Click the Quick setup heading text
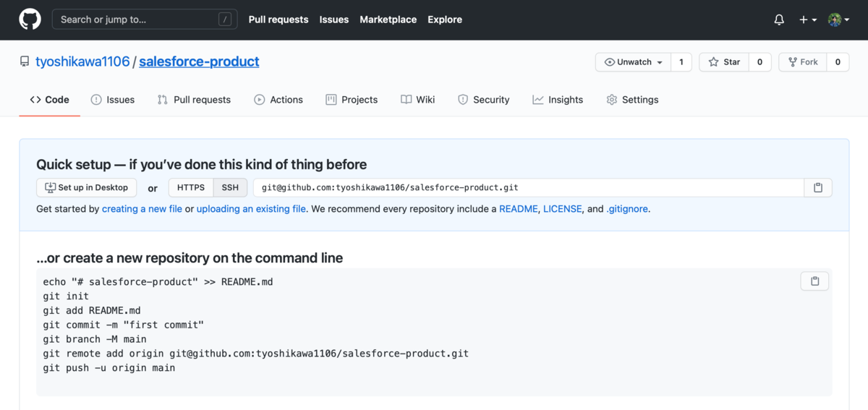 pyautogui.click(x=202, y=164)
